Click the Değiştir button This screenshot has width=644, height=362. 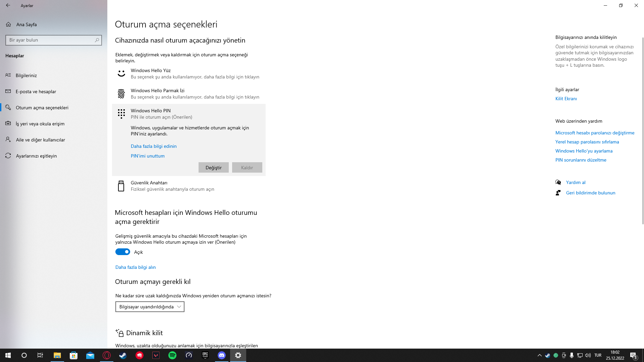pyautogui.click(x=213, y=168)
